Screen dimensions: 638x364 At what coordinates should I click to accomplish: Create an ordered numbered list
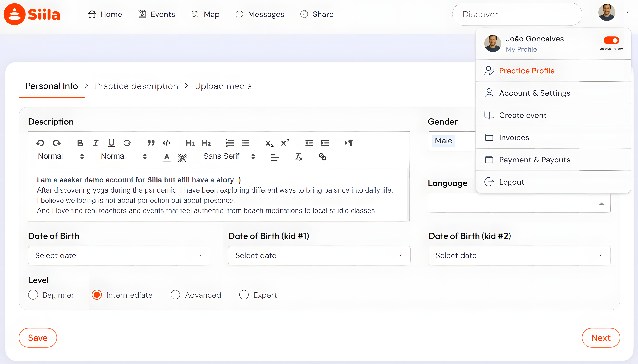pyautogui.click(x=230, y=143)
